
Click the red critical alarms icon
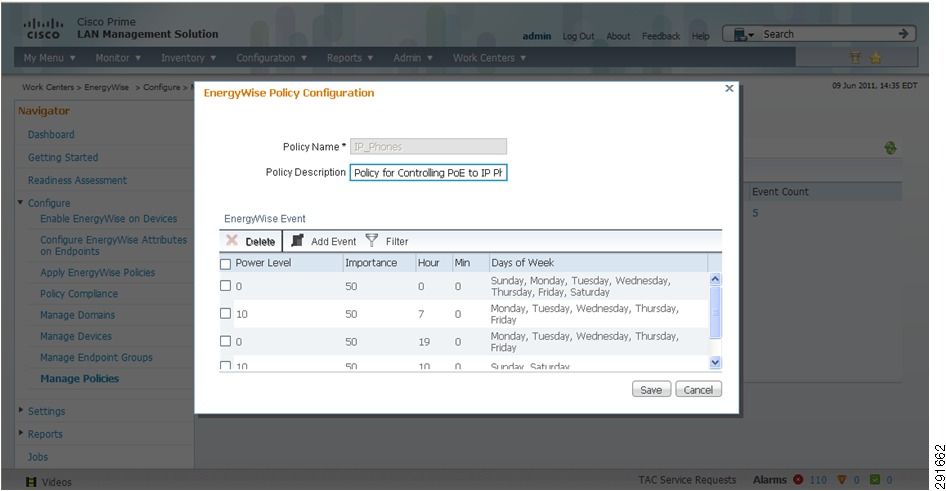798,480
